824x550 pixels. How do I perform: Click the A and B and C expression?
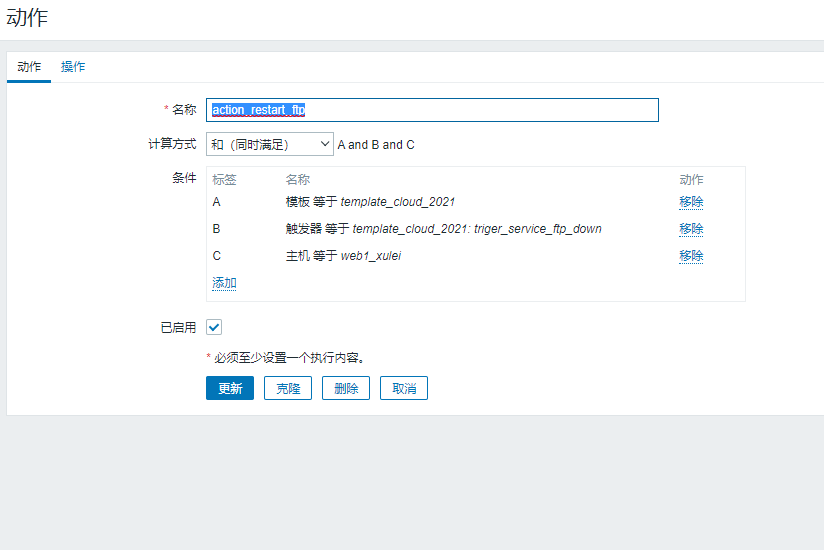click(376, 145)
